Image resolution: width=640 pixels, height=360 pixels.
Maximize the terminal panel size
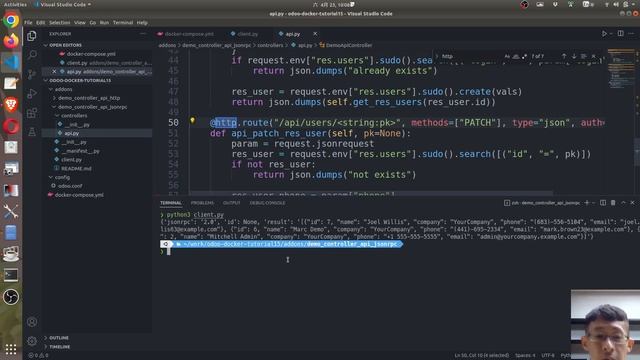[623, 202]
